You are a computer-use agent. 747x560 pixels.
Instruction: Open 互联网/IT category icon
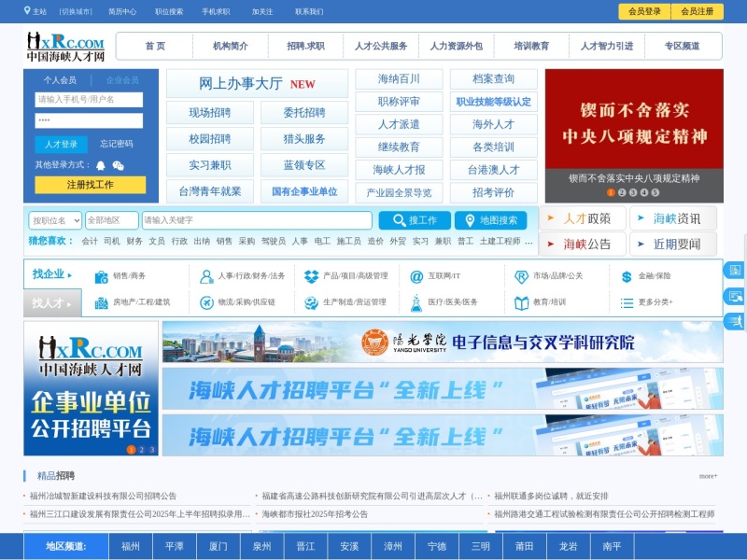point(416,276)
